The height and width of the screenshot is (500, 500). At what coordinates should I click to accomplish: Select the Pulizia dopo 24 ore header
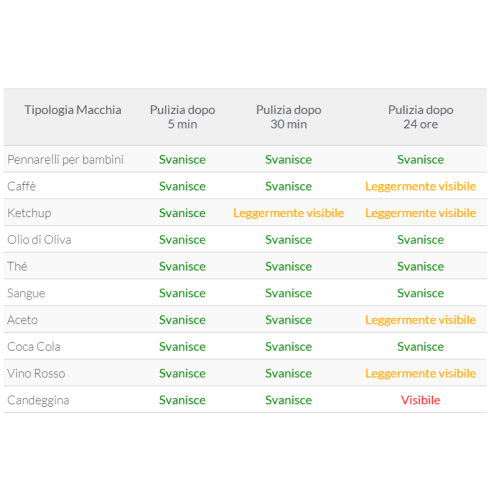420,117
